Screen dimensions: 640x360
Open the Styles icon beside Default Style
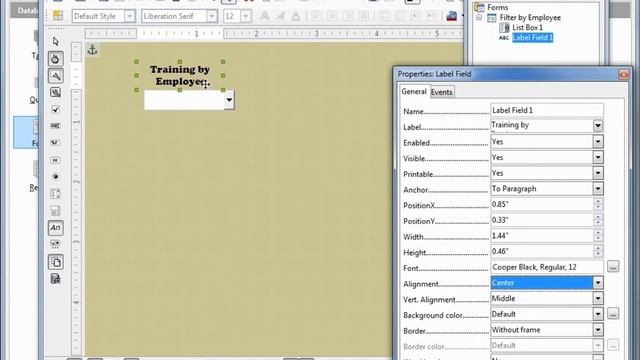point(58,16)
